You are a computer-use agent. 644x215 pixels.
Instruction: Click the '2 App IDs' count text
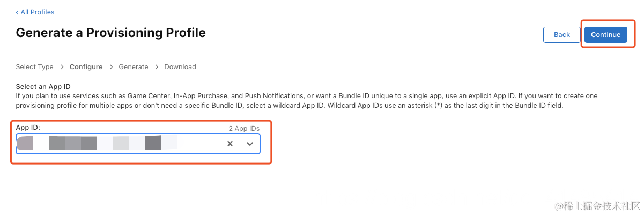coord(244,129)
